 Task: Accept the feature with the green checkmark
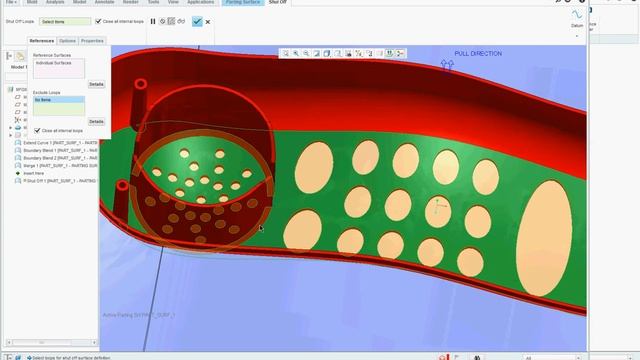tap(197, 21)
